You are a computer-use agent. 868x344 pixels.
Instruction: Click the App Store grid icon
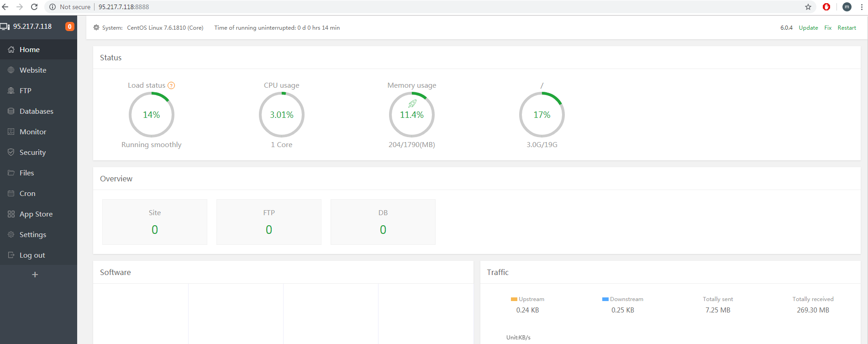(11, 214)
